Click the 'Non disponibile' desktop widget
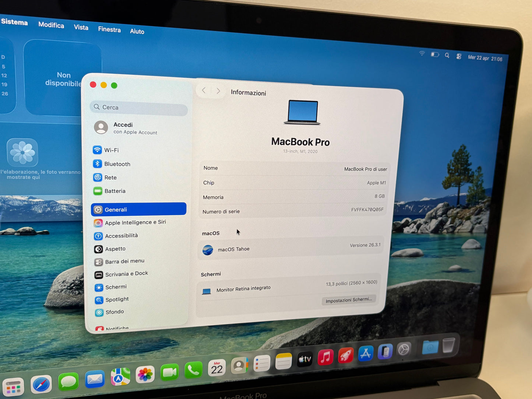Viewport: 532px width, 399px height. (63, 78)
